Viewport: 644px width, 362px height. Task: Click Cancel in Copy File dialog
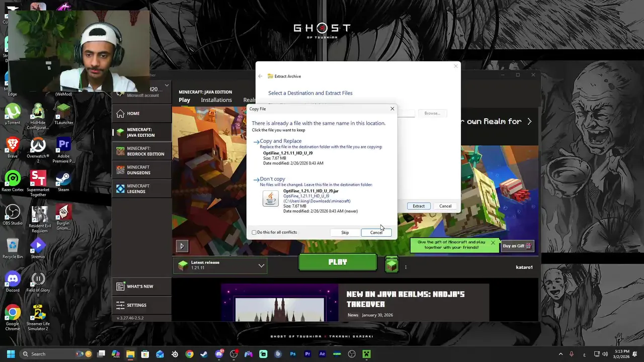pyautogui.click(x=376, y=232)
